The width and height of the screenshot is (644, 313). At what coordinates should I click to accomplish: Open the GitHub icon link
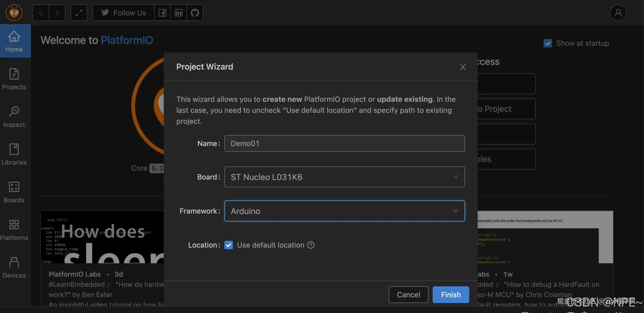195,13
